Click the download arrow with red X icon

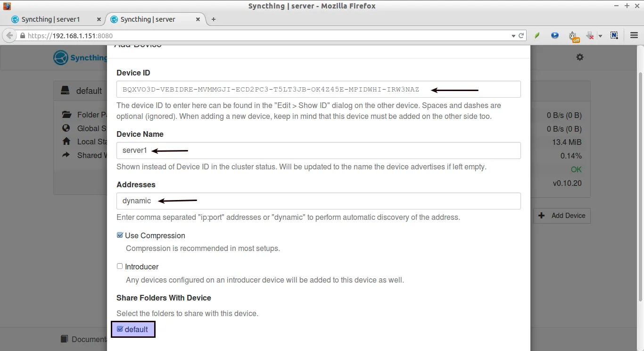[590, 35]
